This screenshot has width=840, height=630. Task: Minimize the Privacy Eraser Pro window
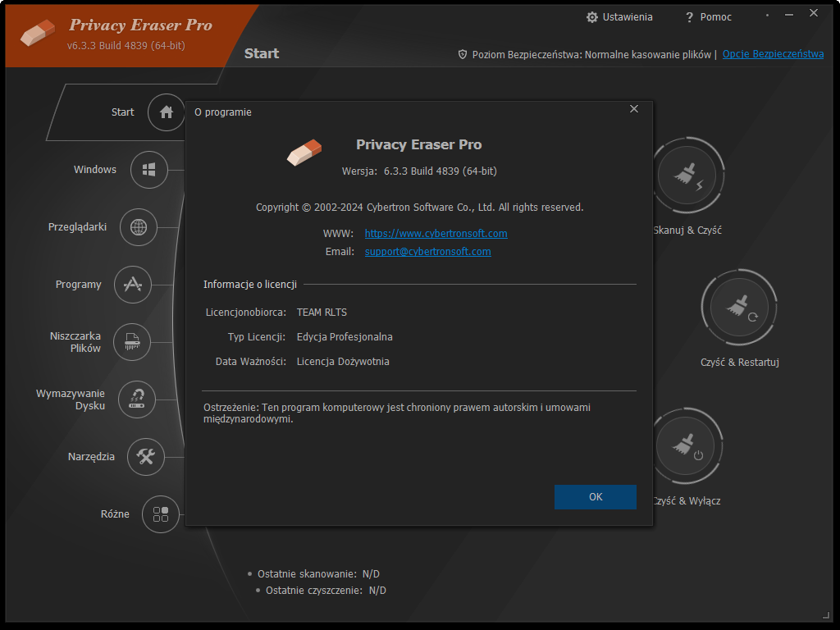[x=789, y=15]
